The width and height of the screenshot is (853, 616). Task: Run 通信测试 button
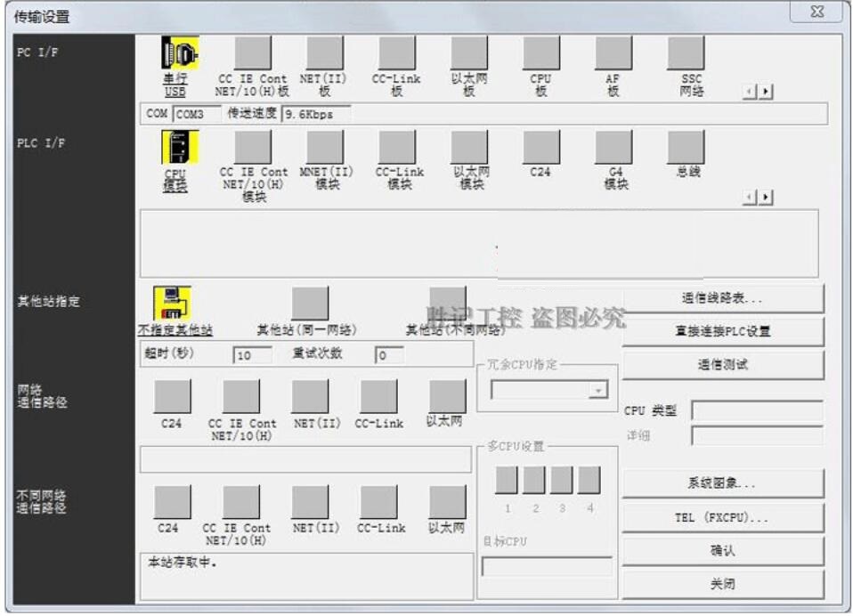(x=723, y=365)
